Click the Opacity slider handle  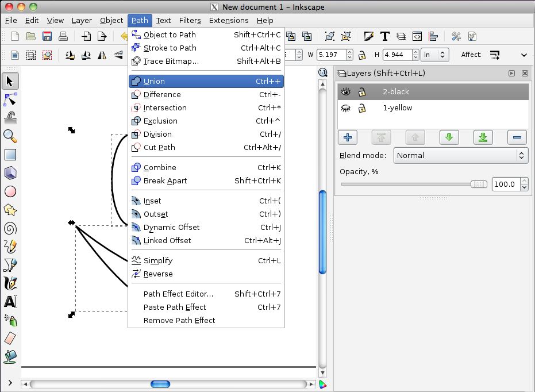tap(479, 185)
